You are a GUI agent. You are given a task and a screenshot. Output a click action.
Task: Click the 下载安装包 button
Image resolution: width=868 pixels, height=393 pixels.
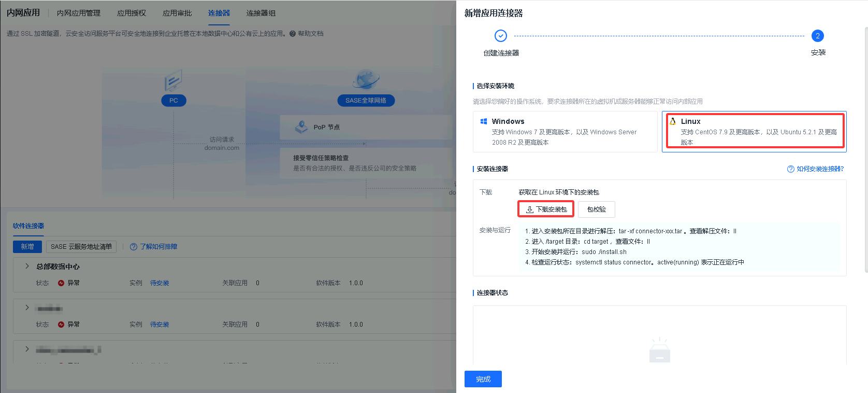tap(546, 209)
